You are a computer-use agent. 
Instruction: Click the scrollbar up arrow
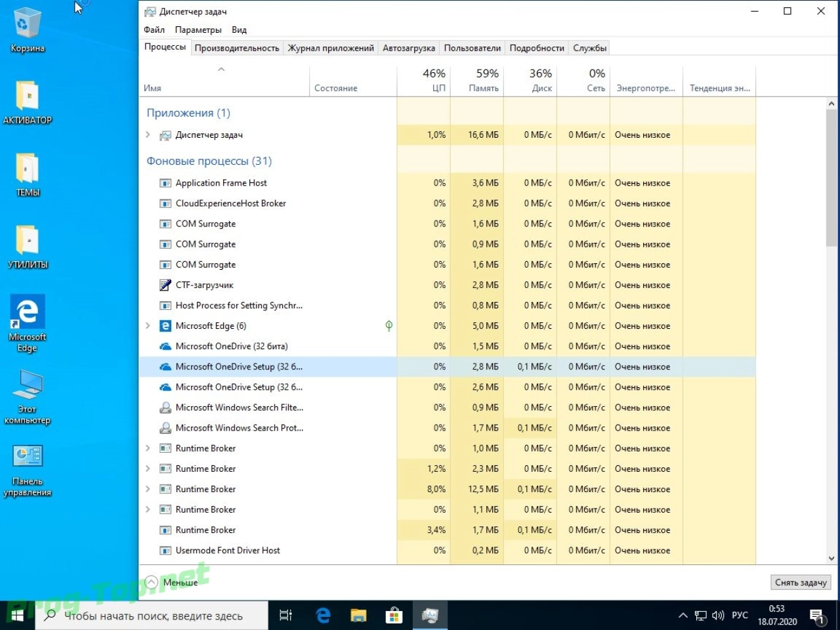click(x=831, y=104)
